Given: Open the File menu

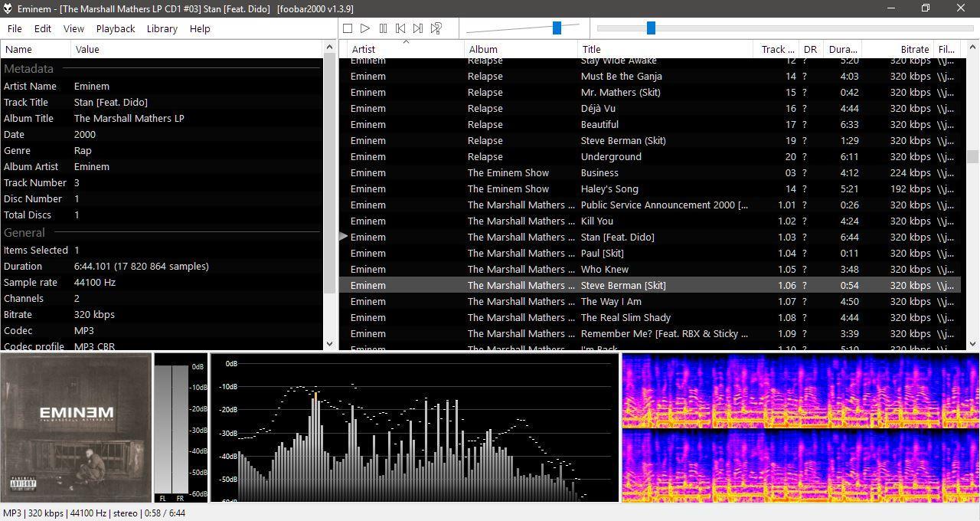Looking at the screenshot, I should point(14,28).
